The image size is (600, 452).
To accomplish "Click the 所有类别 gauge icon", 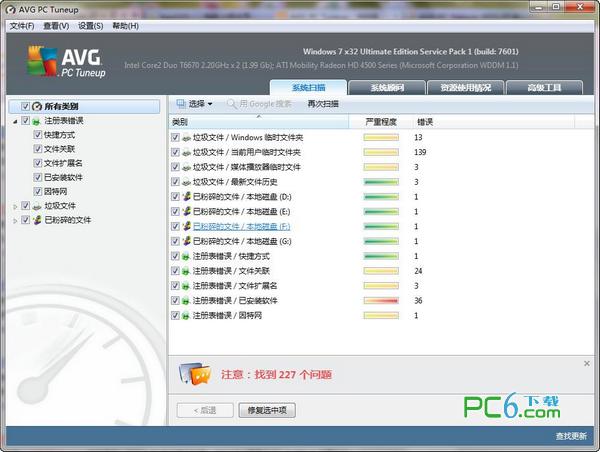I will 37,106.
